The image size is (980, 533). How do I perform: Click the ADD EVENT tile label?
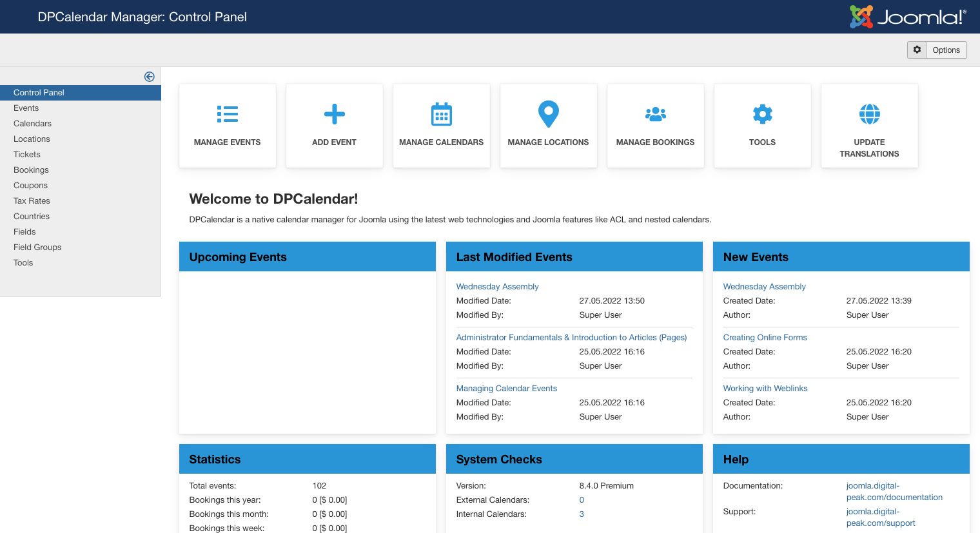point(334,142)
